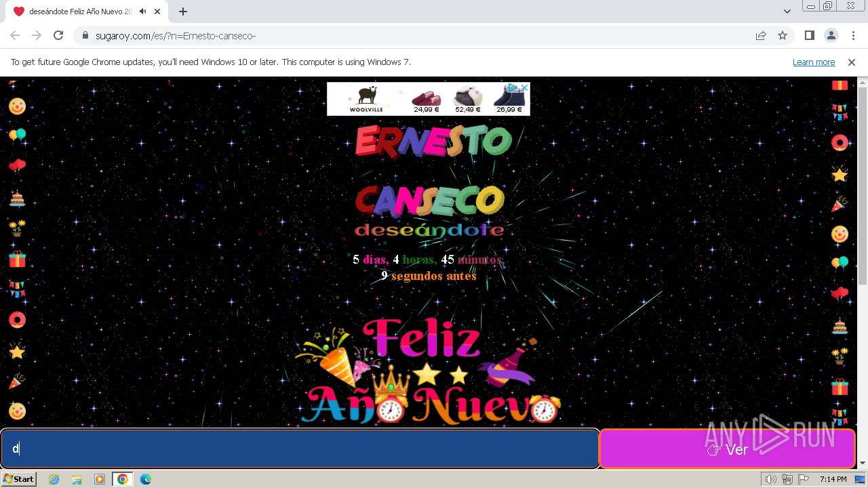Viewport: 868px width, 488px height.
Task: Open the Woolville slippers ad banner
Action: [429, 99]
